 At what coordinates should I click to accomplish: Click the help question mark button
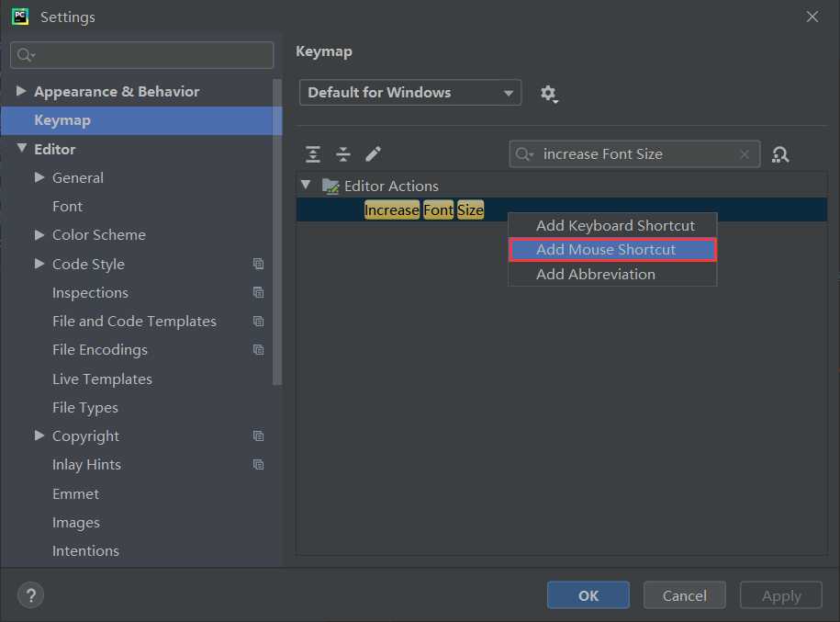click(x=30, y=595)
